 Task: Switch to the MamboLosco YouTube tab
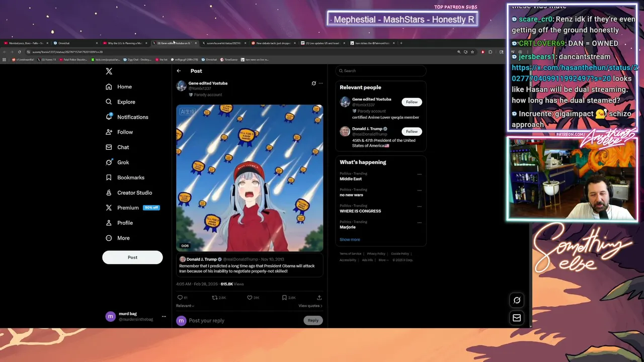click(x=26, y=43)
